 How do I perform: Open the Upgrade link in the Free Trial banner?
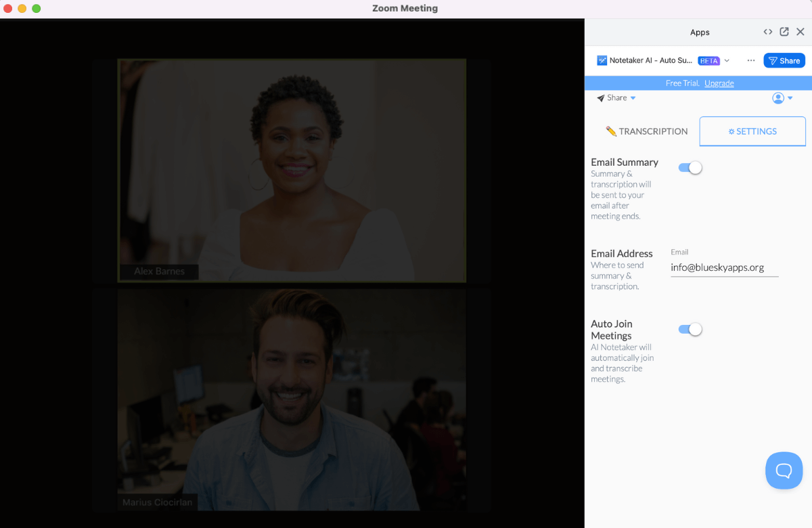tap(719, 83)
